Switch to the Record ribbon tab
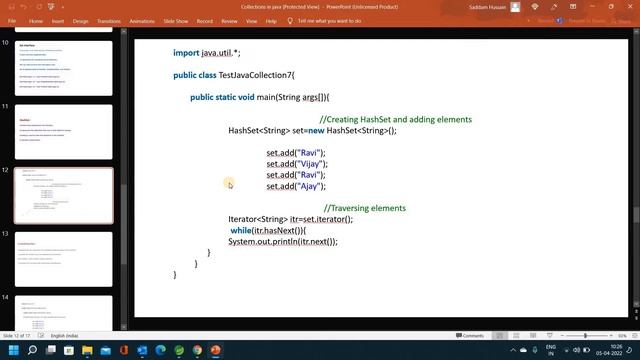 (205, 21)
